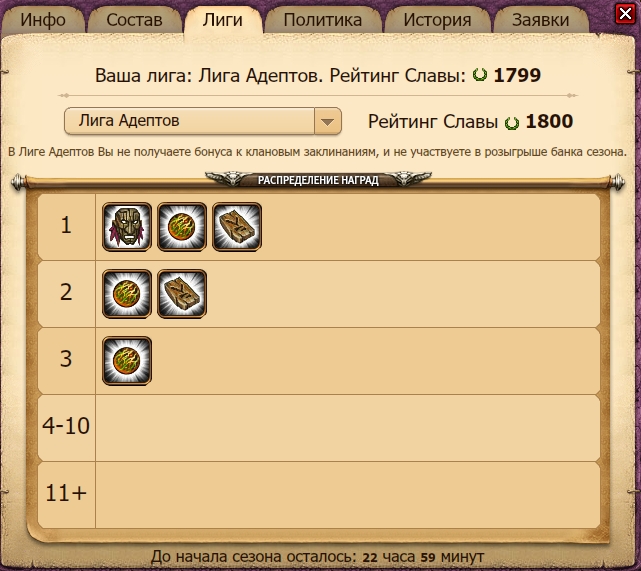Select the Лиги tab
This screenshot has width=641, height=571.
coord(223,20)
